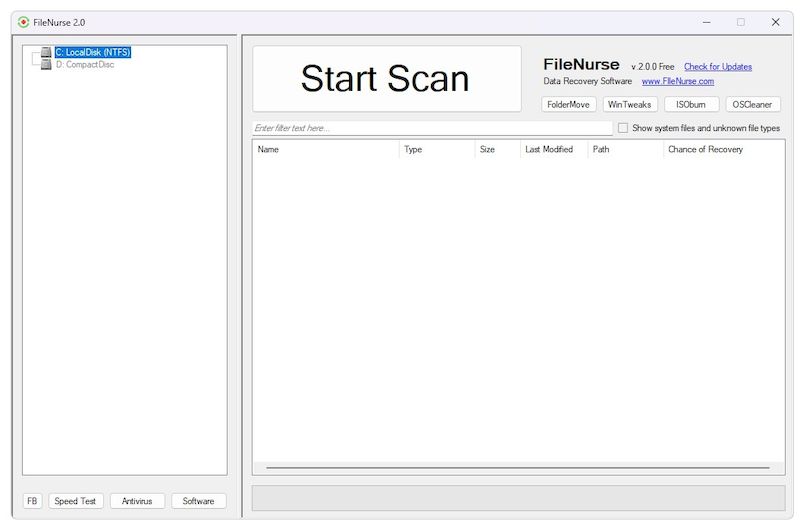Viewport: 800px width, 524px height.
Task: Sort by Last Modified column header
Action: tap(554, 149)
